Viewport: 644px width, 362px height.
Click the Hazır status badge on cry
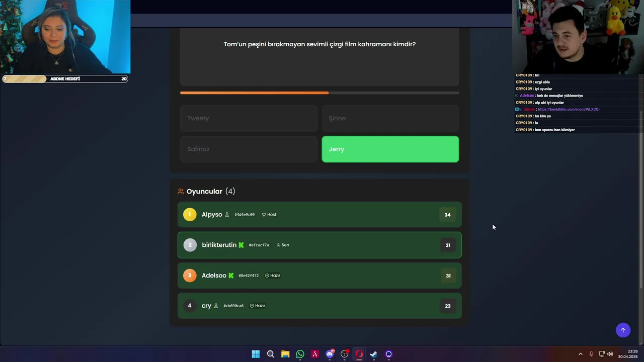point(258,306)
